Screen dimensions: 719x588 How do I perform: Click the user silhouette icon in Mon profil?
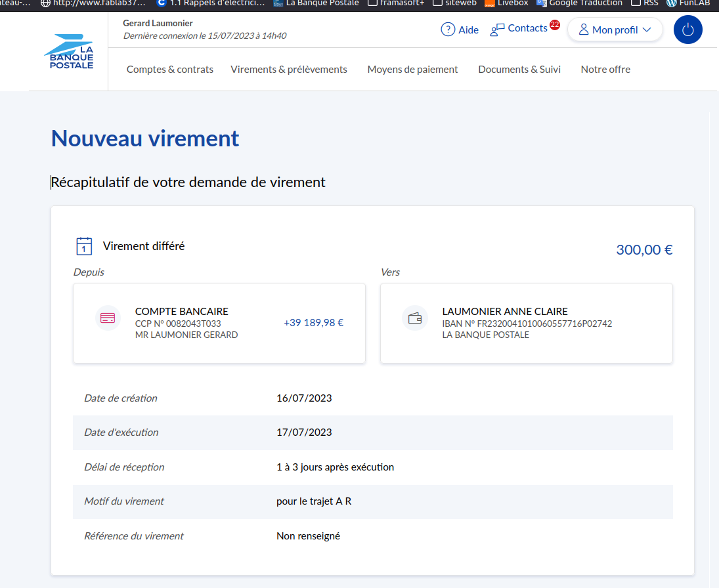[583, 30]
